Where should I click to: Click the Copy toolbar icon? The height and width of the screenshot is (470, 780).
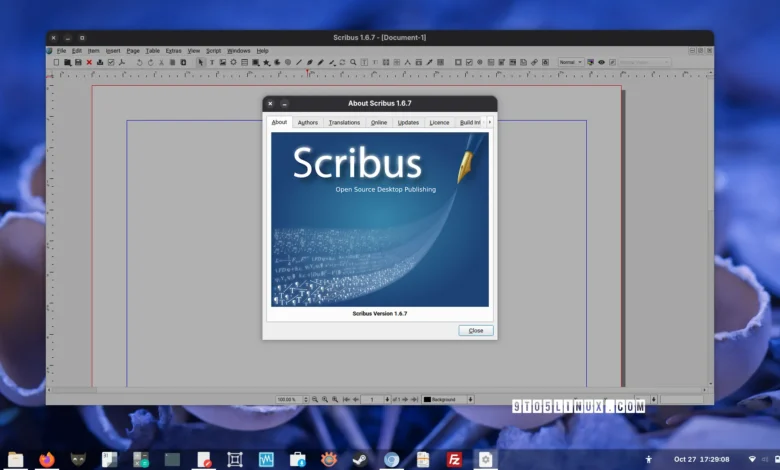click(172, 62)
